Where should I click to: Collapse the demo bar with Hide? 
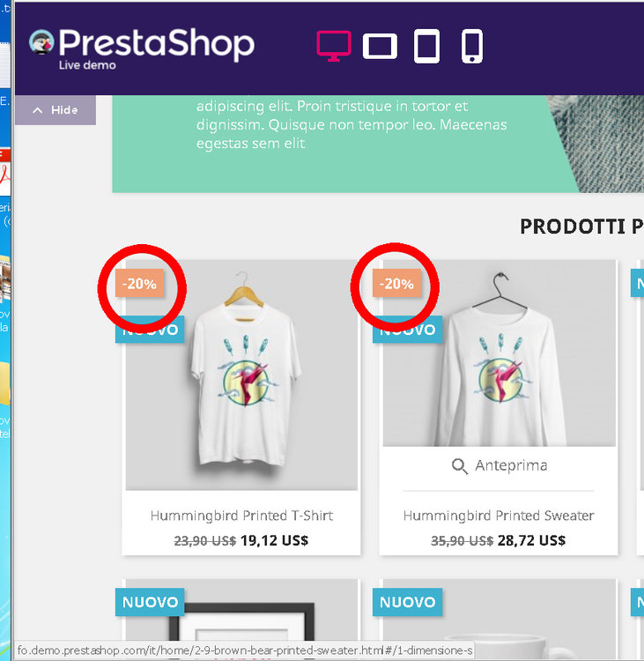click(56, 110)
